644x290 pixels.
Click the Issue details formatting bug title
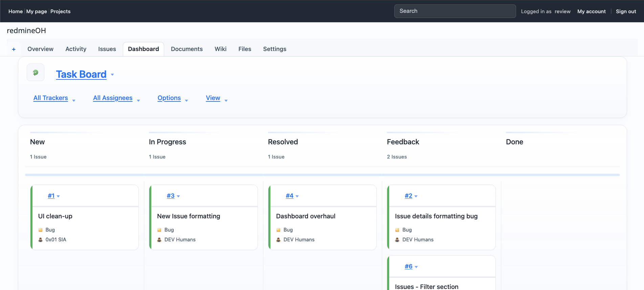point(436,216)
